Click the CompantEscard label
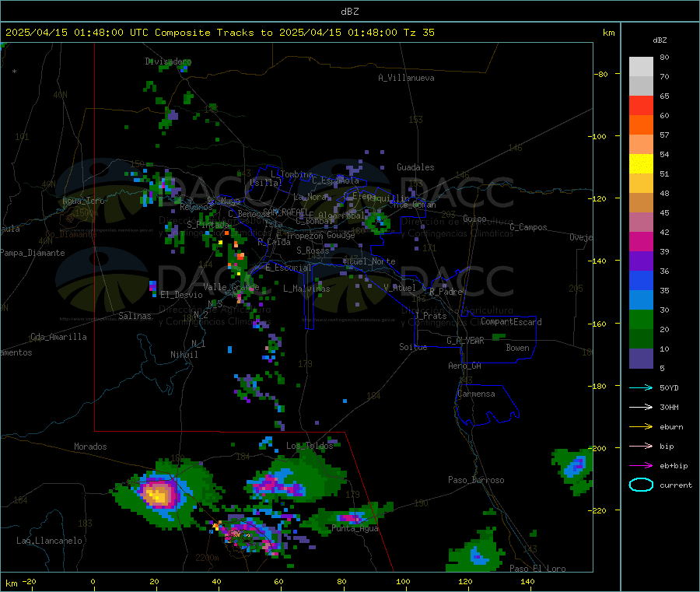 (x=511, y=321)
